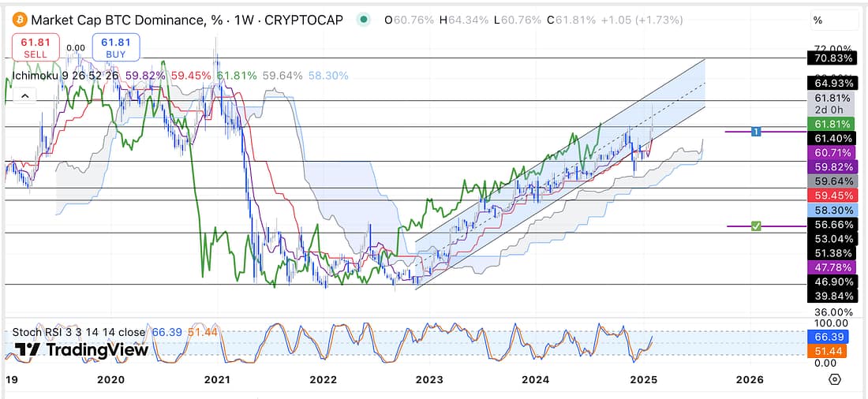868x399 pixels.
Task: Click the green checkmark line marker
Action: (755, 226)
